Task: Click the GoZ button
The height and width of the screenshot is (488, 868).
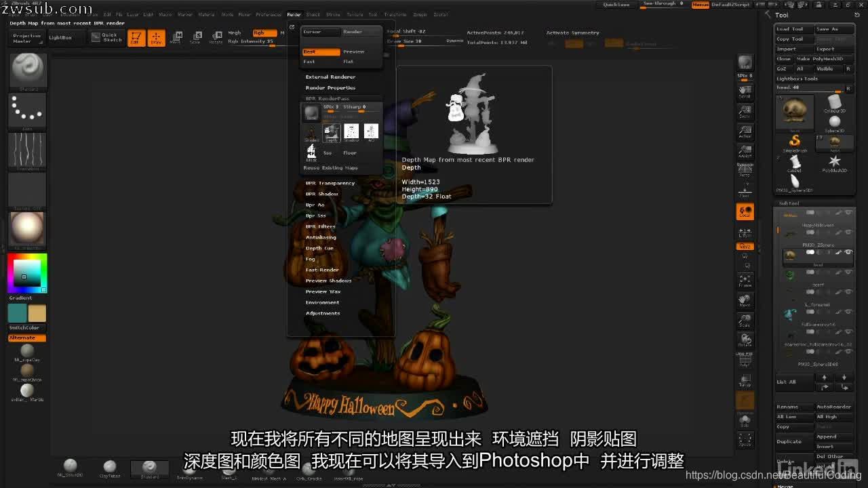Action: pos(783,68)
